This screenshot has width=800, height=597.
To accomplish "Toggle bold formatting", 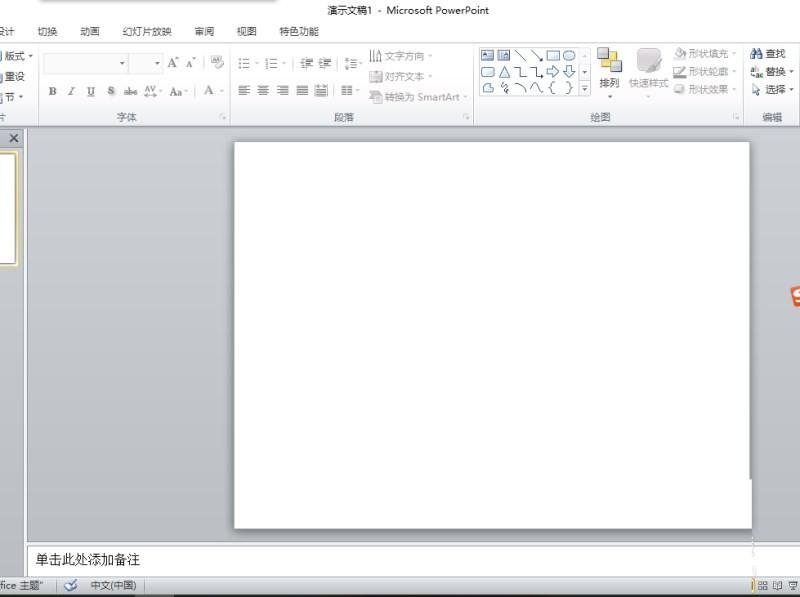I will (52, 91).
